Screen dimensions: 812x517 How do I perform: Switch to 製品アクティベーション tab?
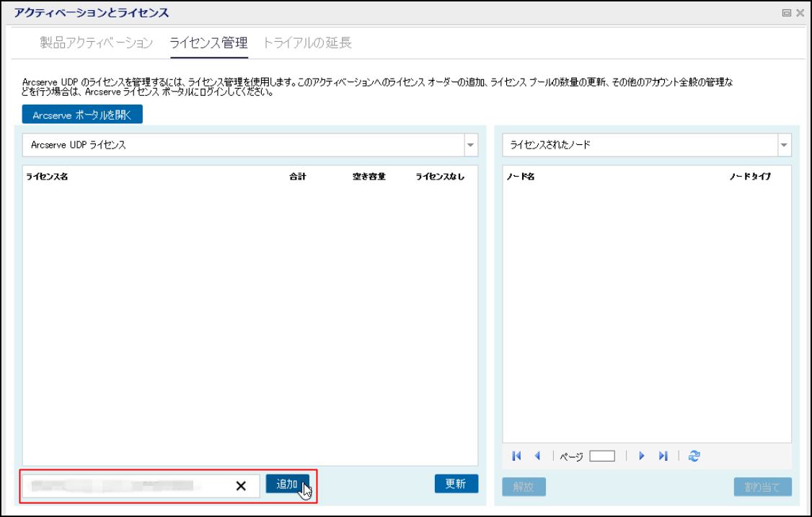coord(96,43)
